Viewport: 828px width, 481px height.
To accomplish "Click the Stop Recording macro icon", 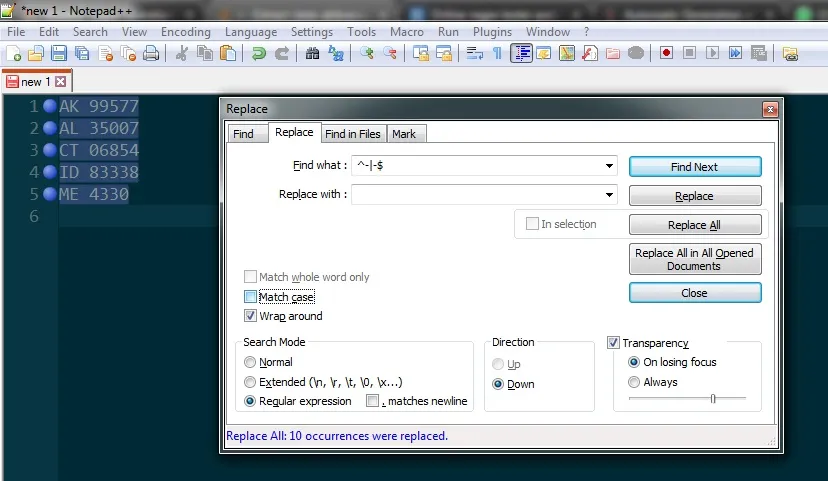I will pos(689,53).
